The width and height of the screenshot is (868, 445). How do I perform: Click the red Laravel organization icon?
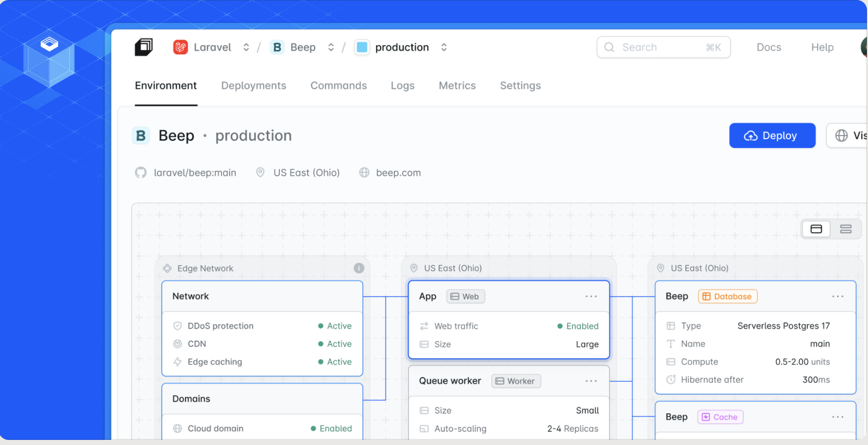pyautogui.click(x=180, y=47)
